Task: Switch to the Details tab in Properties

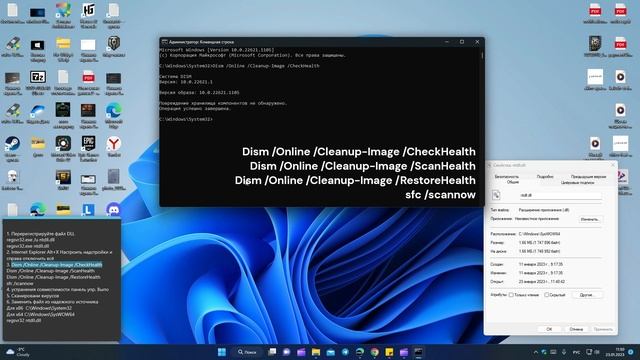Action: [x=545, y=177]
